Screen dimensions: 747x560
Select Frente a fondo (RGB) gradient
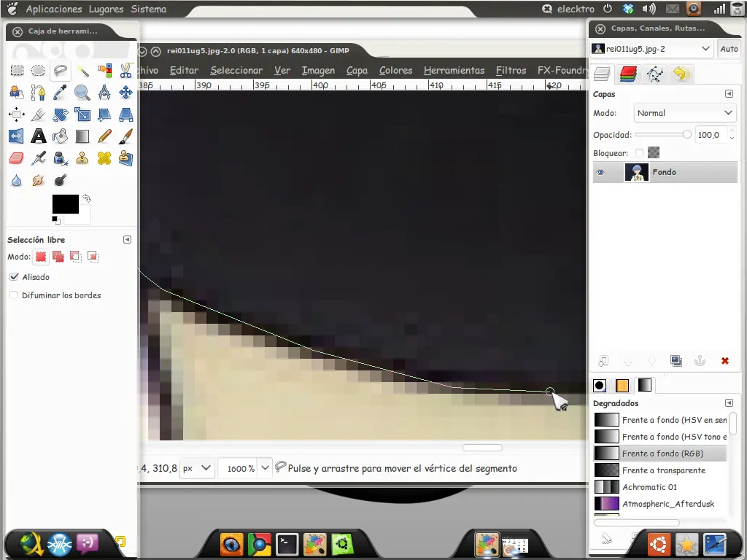click(660, 454)
